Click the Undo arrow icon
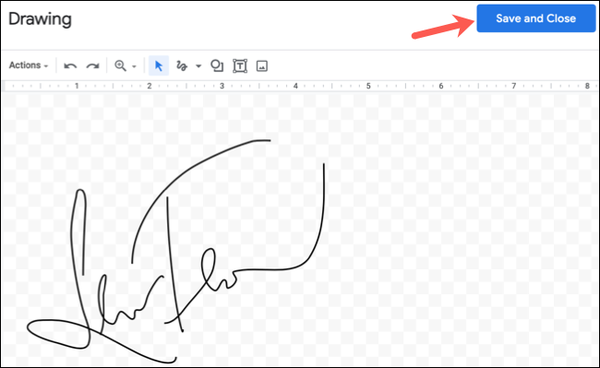The image size is (600, 368). click(x=70, y=66)
